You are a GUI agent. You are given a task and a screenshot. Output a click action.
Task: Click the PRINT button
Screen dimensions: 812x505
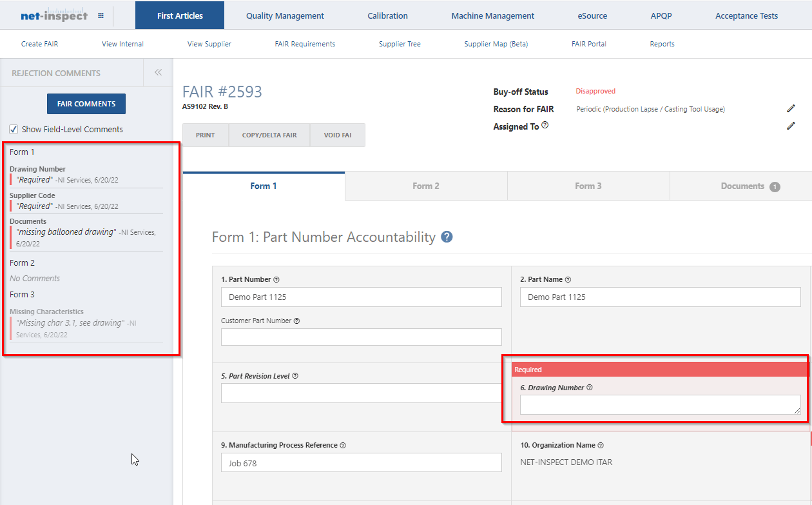coord(205,135)
